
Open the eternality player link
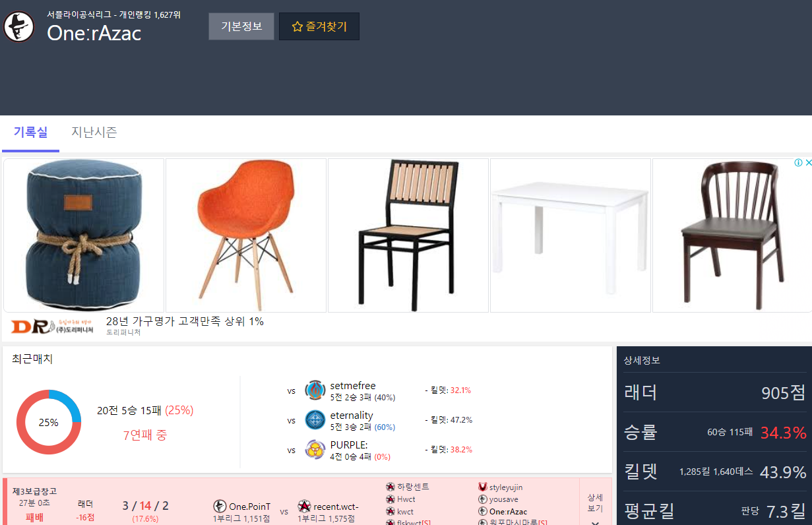(x=352, y=416)
